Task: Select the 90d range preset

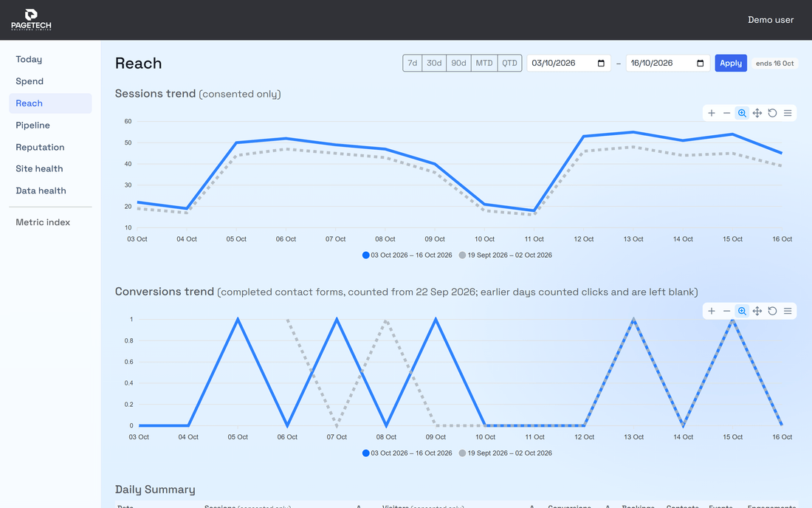Action: pos(458,63)
